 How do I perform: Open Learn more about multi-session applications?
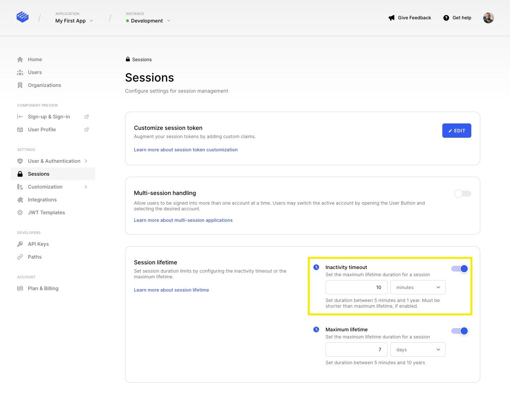(183, 220)
